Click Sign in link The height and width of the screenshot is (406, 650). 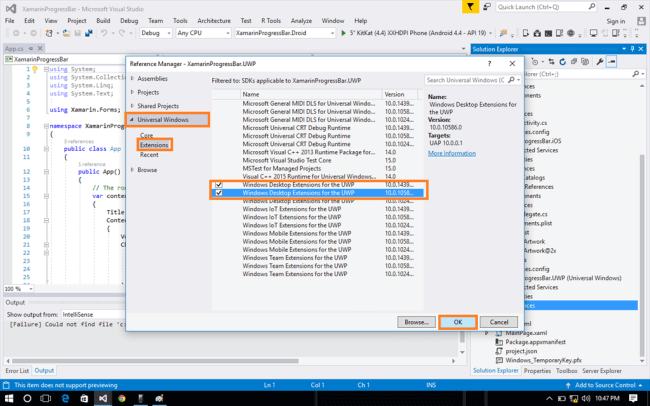616,21
